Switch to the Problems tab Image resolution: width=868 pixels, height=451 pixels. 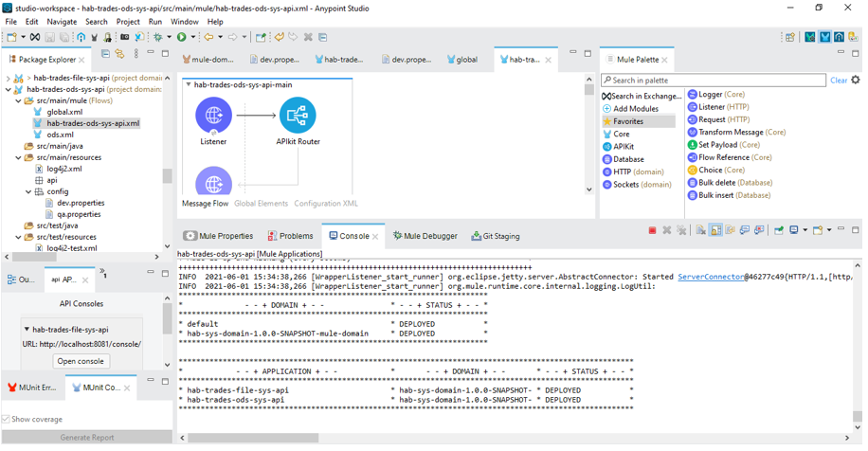point(291,236)
